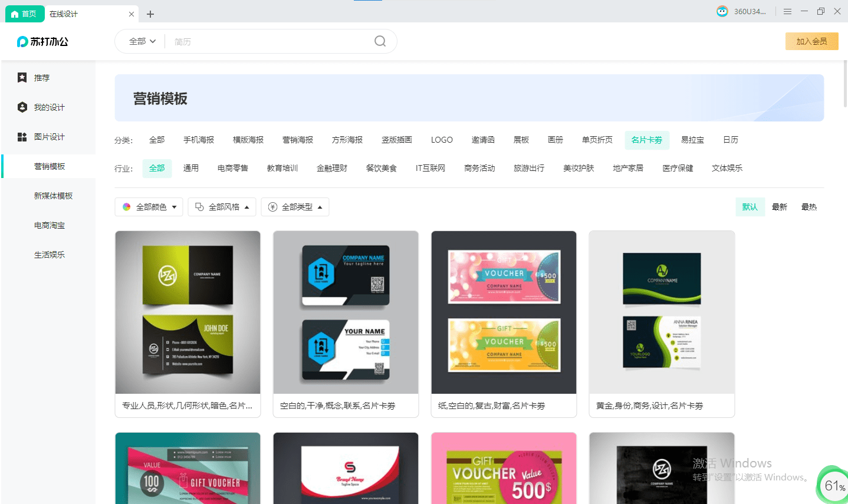Image resolution: width=848 pixels, height=504 pixels.
Task: Select category 竖版插画
Action: click(397, 140)
